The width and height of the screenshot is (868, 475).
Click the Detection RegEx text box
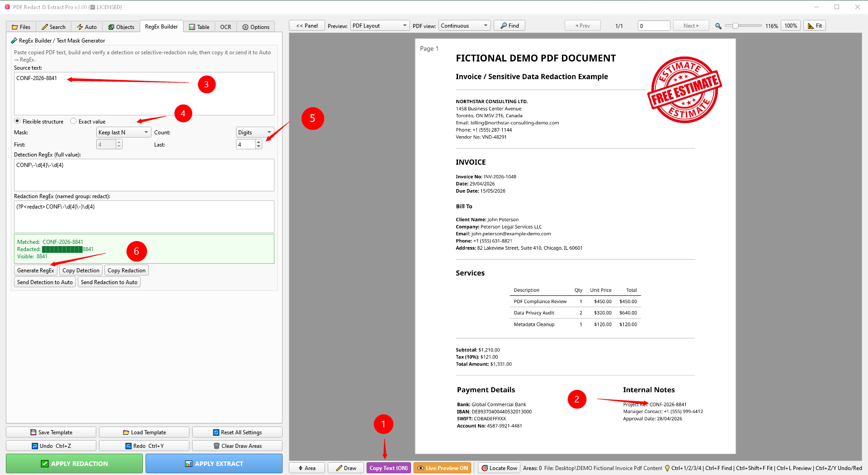144,175
